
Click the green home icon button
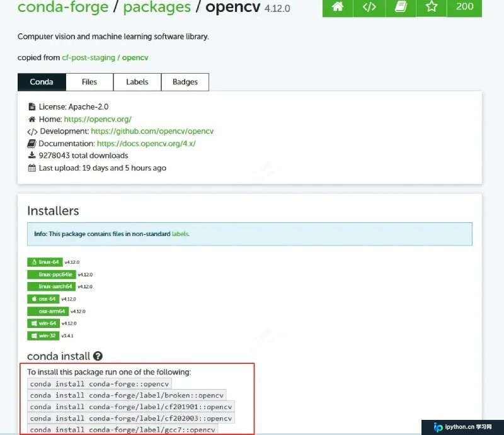pos(338,7)
